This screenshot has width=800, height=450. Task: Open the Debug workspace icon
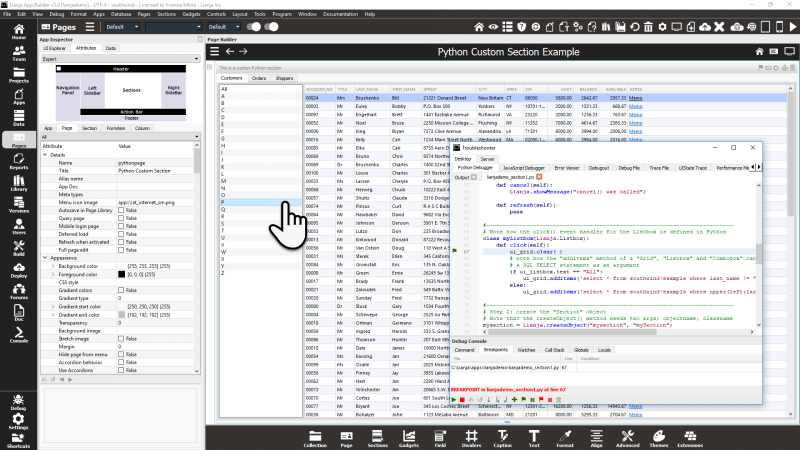tap(18, 401)
